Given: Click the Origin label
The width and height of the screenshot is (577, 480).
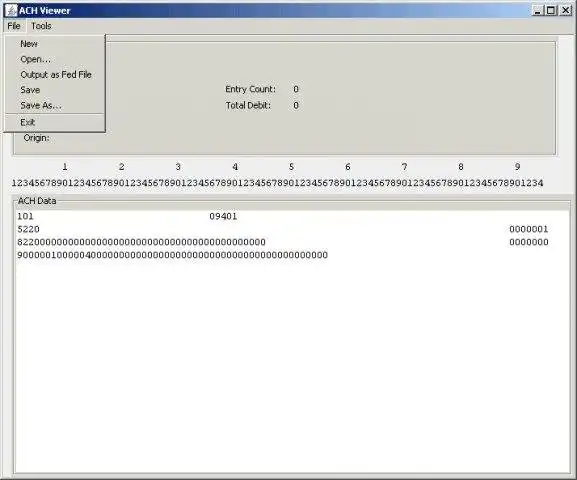Looking at the screenshot, I should click(x=36, y=138).
